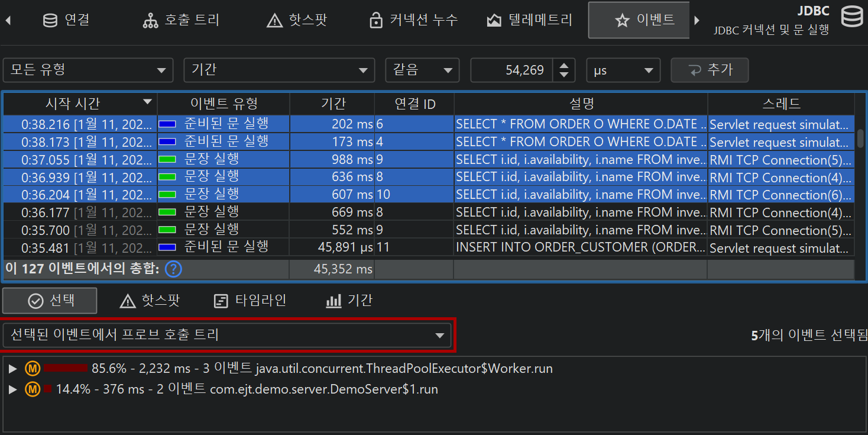This screenshot has height=435, width=868.
Task: Open the 모든 유형 event type dropdown
Action: 88,70
